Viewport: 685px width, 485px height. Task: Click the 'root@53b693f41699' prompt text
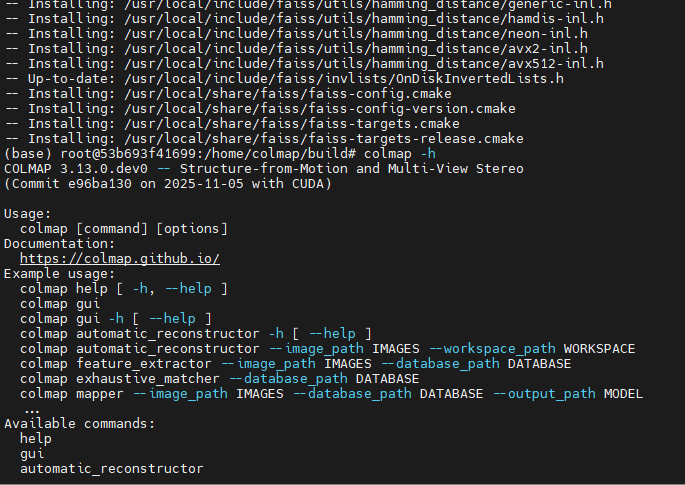pos(128,154)
